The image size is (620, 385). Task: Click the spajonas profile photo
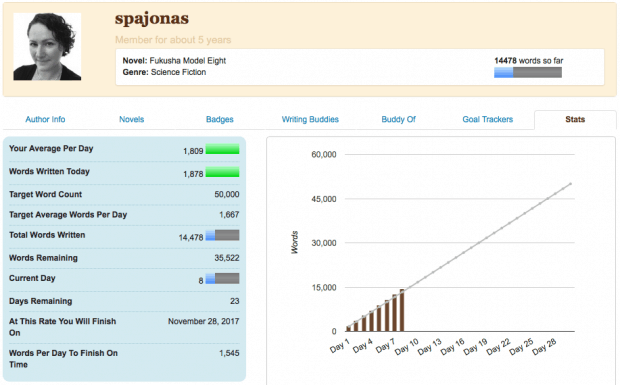(47, 47)
